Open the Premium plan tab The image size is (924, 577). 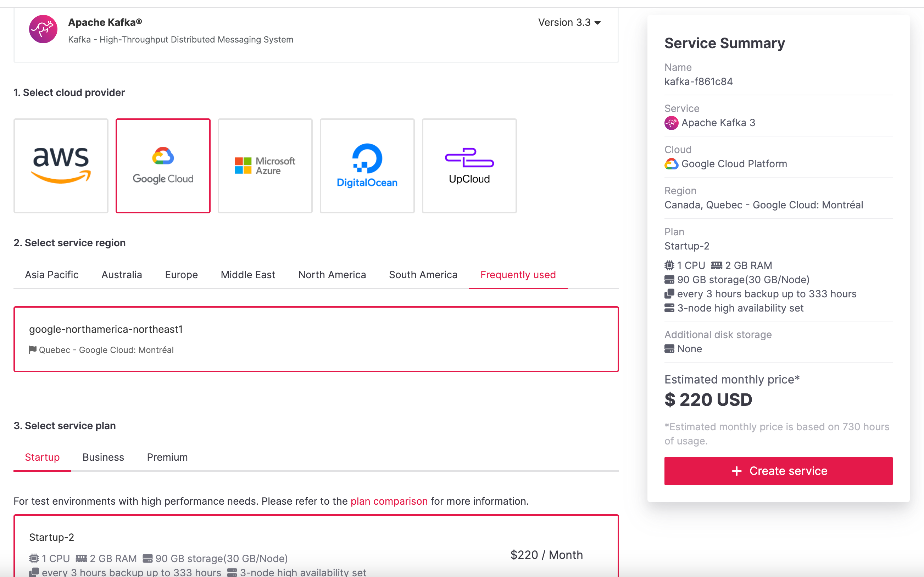(x=167, y=457)
